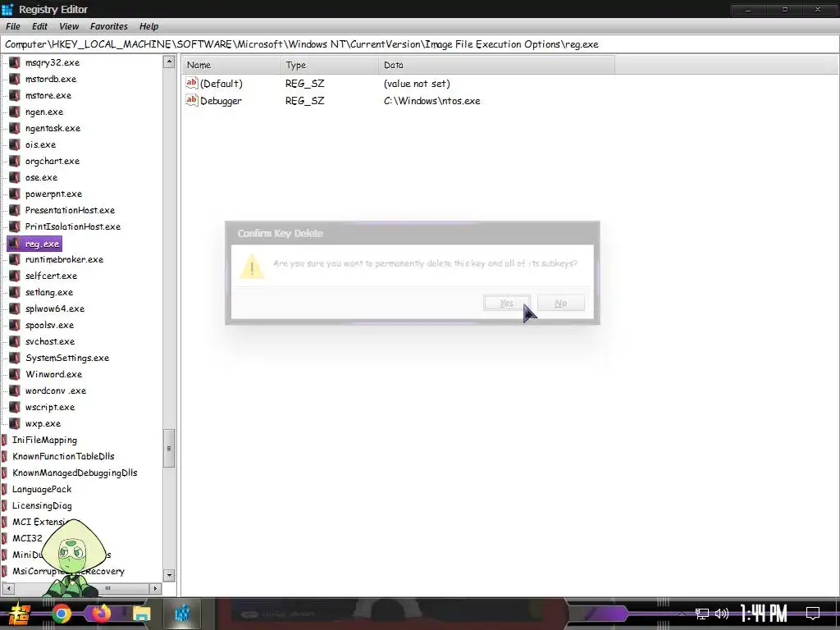Click the svchost.exe key folder icon
Image resolution: width=840 pixels, height=630 pixels.
[15, 342]
